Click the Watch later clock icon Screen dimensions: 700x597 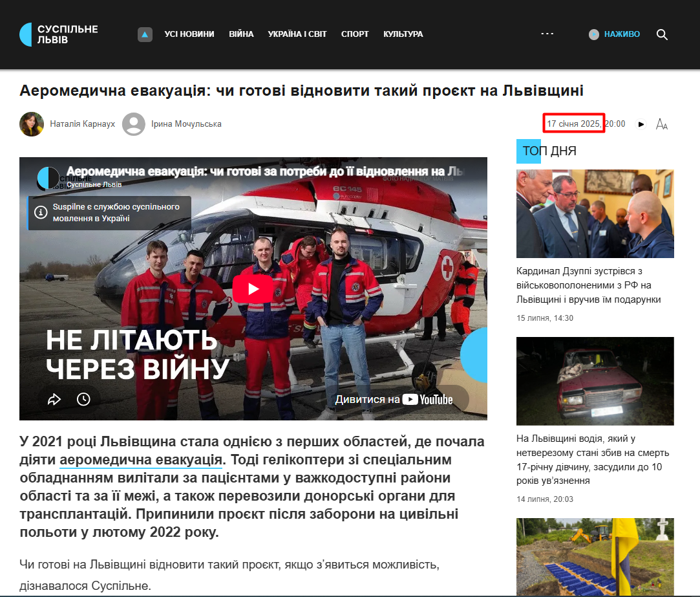83,399
